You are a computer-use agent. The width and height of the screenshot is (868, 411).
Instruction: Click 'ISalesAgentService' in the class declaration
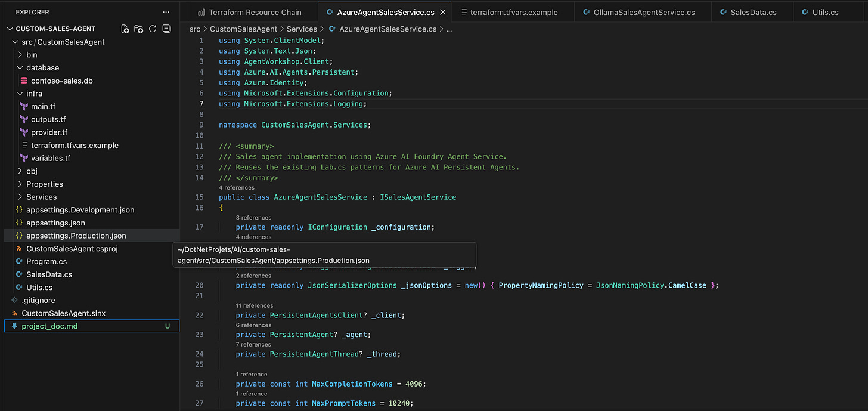[418, 197]
